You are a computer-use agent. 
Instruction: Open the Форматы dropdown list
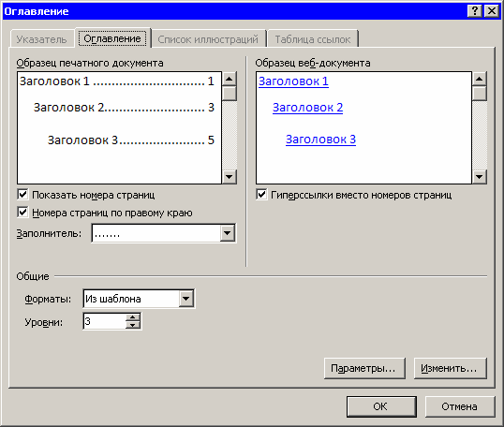point(186,299)
